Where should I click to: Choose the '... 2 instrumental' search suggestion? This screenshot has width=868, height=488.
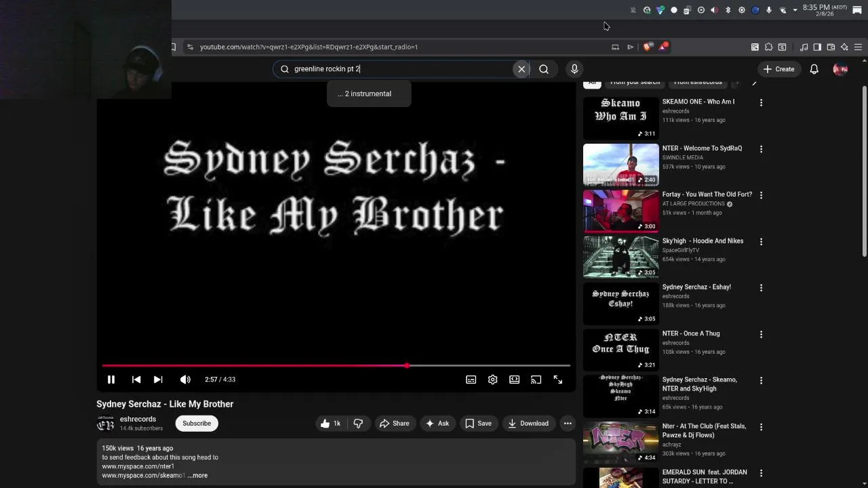369,94
